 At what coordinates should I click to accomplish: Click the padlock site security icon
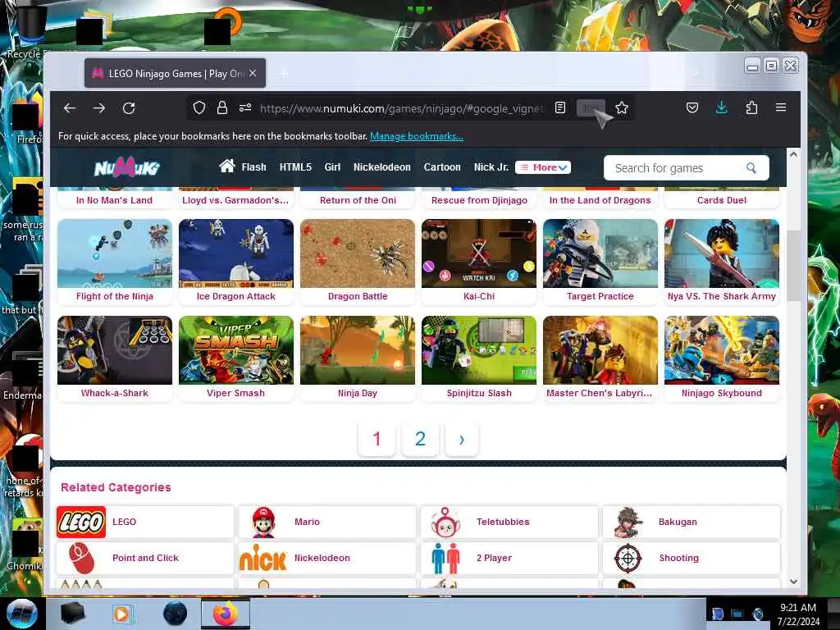(222, 108)
